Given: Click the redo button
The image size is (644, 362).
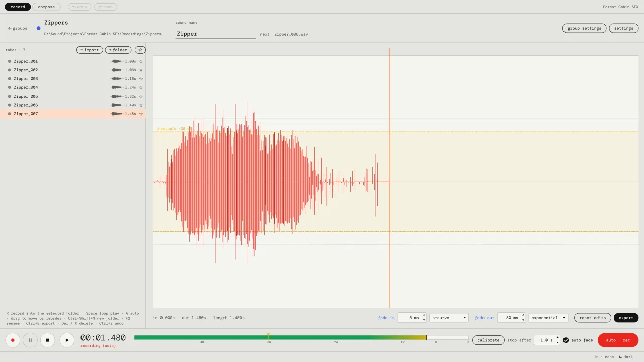Looking at the screenshot, I should click(x=106, y=7).
